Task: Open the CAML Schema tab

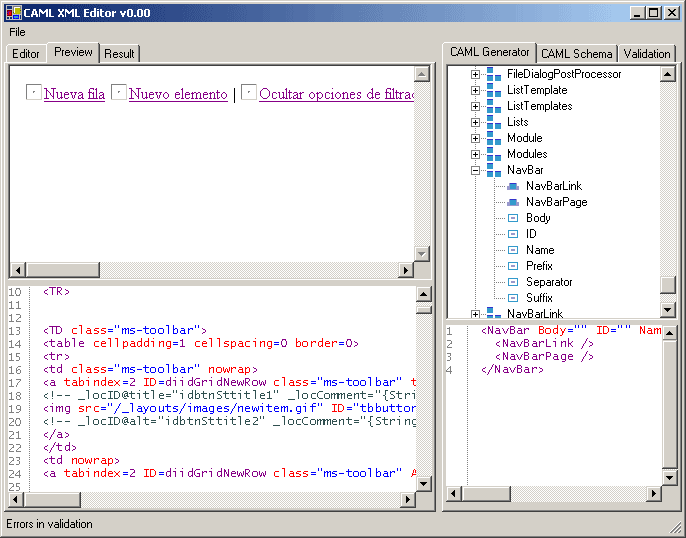Action: click(577, 54)
